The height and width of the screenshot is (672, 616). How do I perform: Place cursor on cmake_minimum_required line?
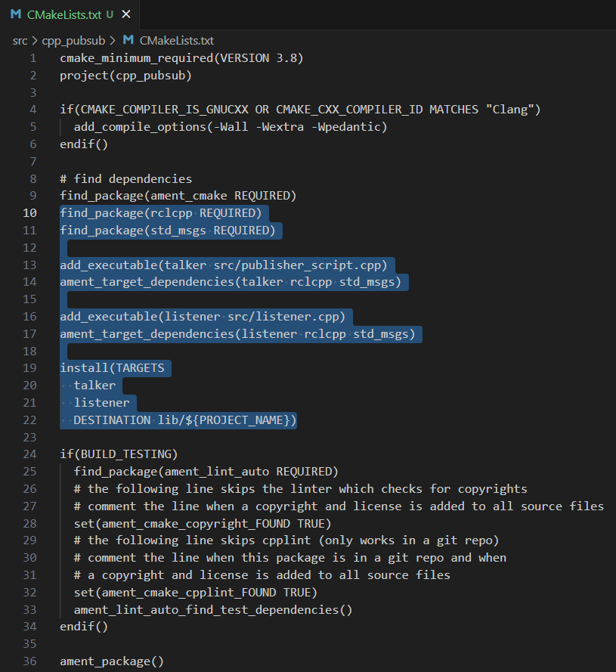point(181,58)
